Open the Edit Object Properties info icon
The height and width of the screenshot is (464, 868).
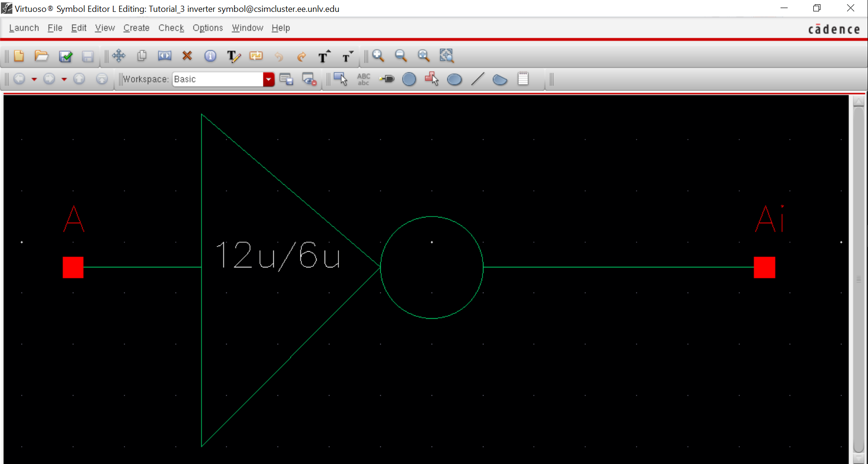210,56
